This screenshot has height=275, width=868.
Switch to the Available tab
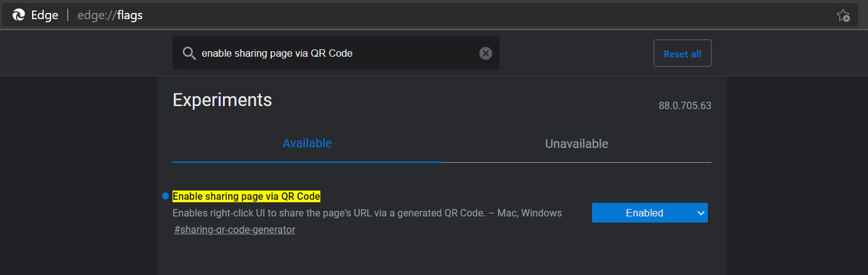coord(307,144)
